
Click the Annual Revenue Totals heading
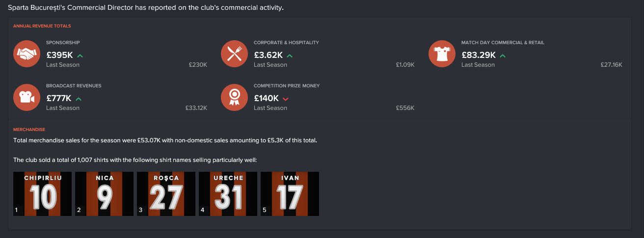click(x=42, y=26)
